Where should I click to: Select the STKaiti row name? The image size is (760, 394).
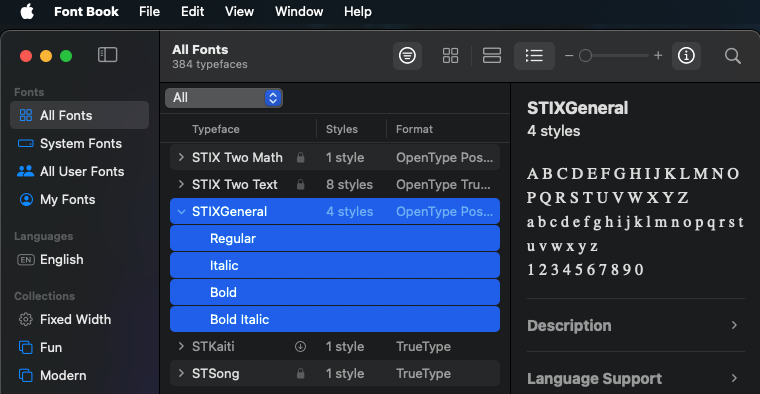[213, 347]
